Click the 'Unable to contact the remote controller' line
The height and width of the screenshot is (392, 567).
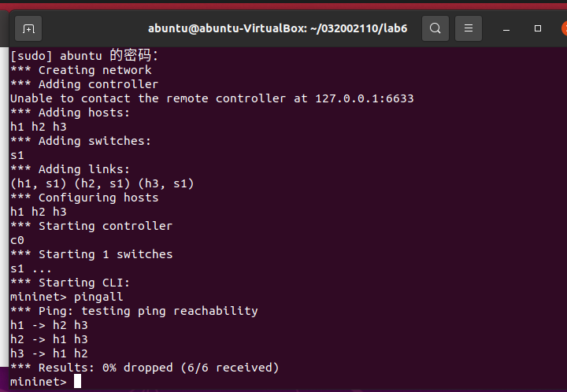point(212,98)
